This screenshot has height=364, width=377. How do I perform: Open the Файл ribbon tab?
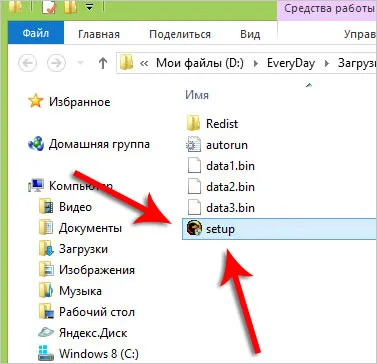(36, 33)
